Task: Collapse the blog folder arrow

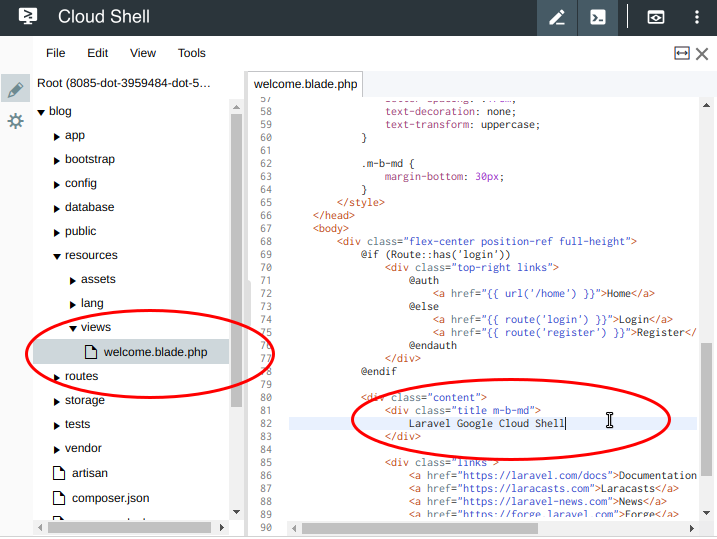Action: click(x=41, y=112)
